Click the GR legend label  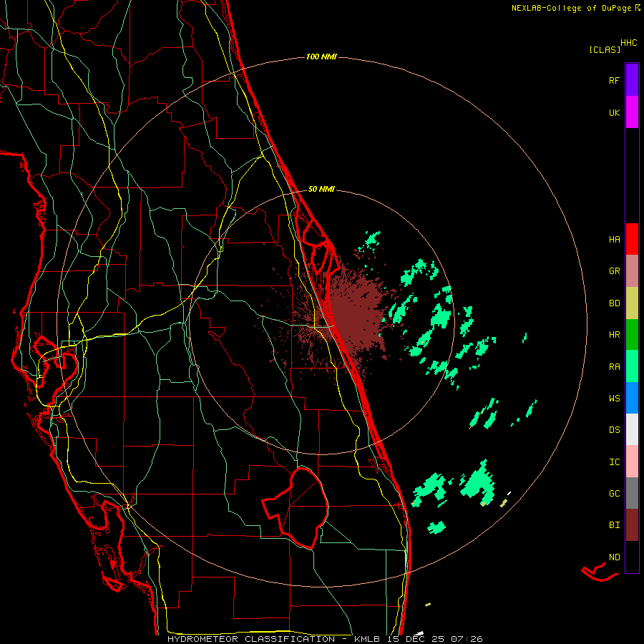coord(614,271)
